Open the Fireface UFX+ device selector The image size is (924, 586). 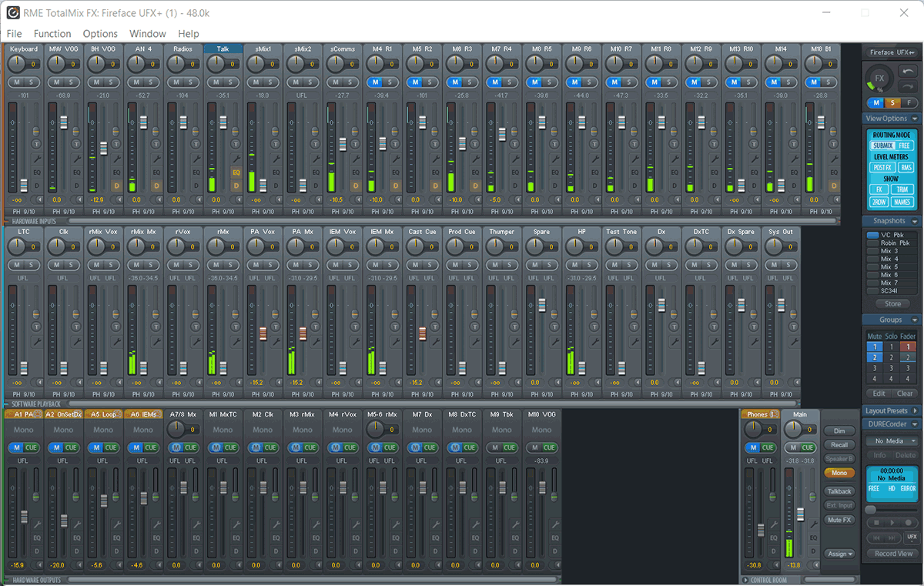click(x=892, y=52)
